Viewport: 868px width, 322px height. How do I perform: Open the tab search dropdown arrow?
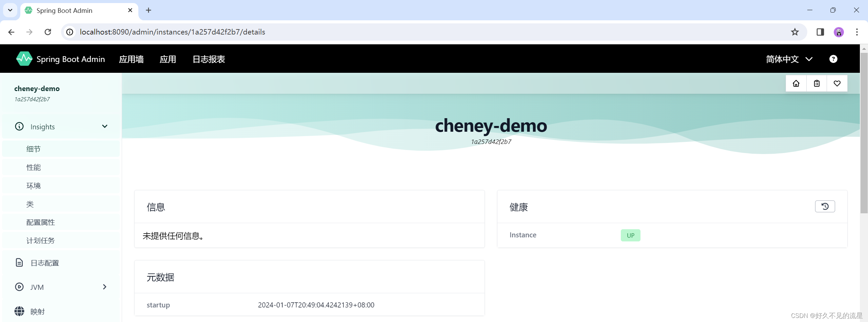[10, 10]
